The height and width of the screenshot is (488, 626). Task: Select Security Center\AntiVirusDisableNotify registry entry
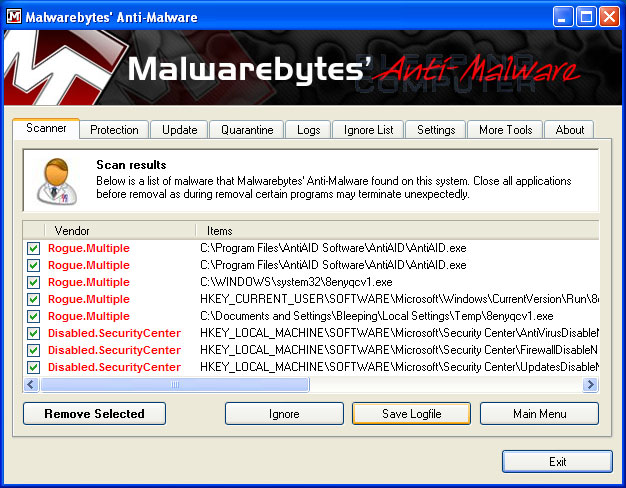(399, 333)
